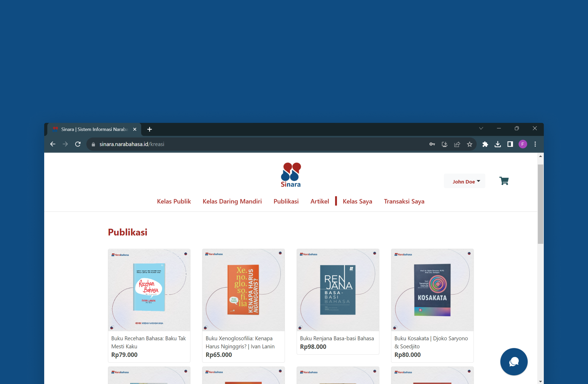
Task: Click the share page icon
Action: click(457, 144)
